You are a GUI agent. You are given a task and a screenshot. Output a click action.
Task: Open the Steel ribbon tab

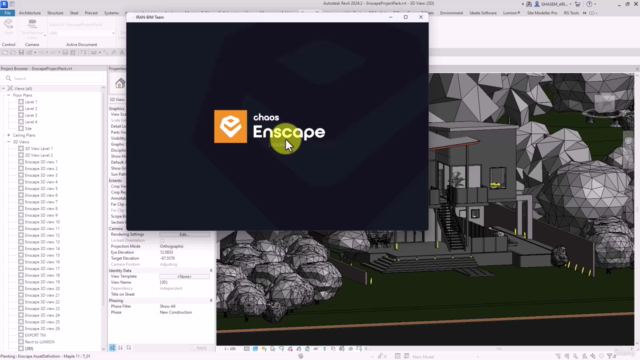coord(74,13)
